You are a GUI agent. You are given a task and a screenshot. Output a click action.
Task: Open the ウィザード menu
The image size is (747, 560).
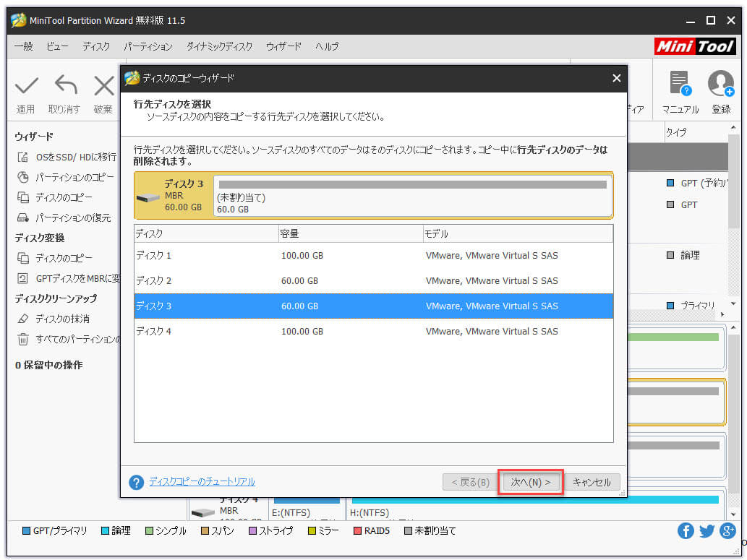click(283, 46)
